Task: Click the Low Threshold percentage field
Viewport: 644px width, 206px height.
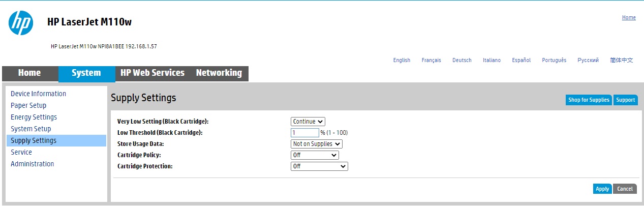Action: (305, 133)
